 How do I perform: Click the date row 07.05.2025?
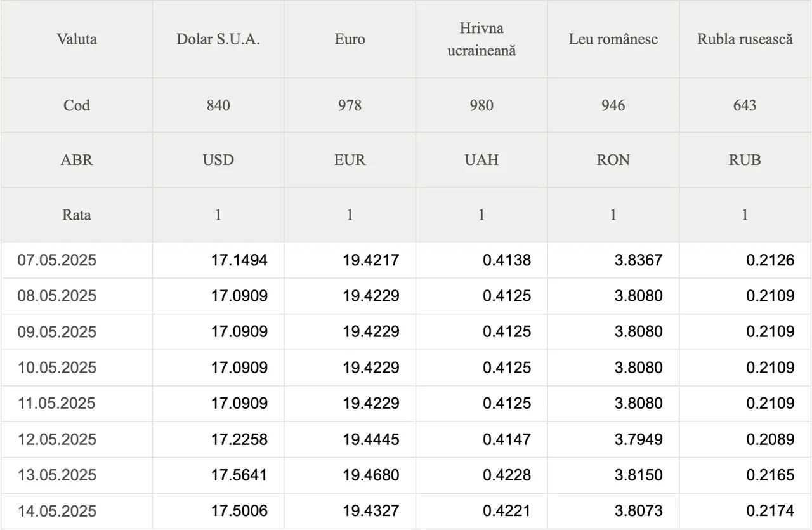pos(406,260)
